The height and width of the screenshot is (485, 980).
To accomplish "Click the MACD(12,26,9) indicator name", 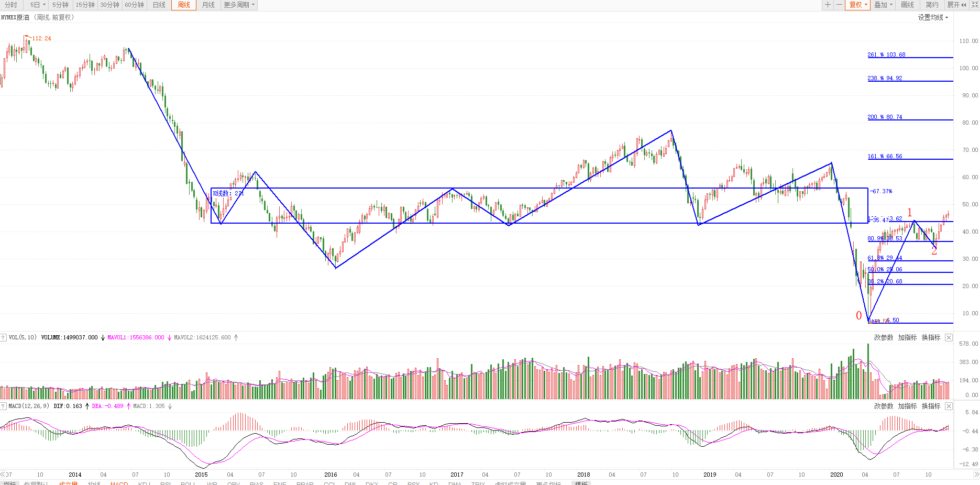I will click(29, 406).
